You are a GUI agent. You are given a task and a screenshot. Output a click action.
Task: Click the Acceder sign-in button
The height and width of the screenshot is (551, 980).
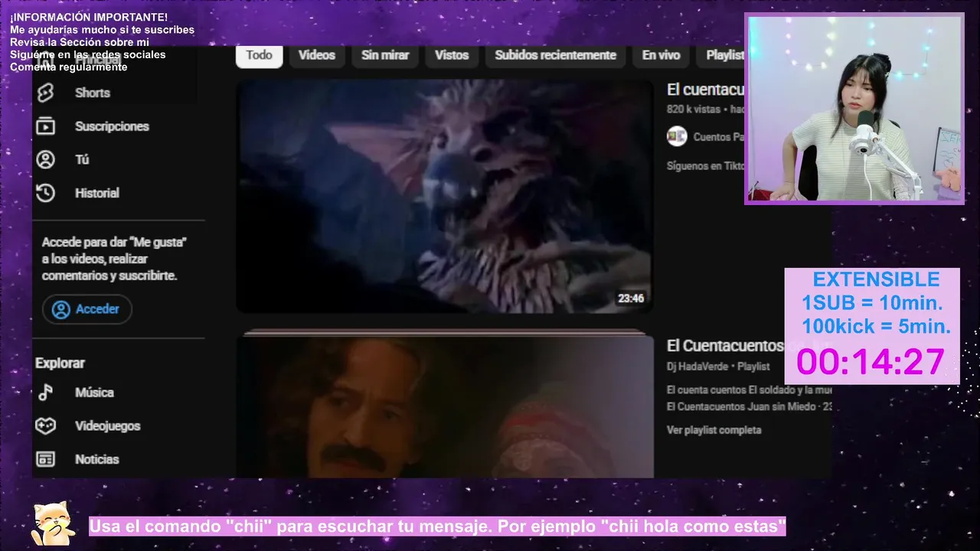pyautogui.click(x=87, y=309)
